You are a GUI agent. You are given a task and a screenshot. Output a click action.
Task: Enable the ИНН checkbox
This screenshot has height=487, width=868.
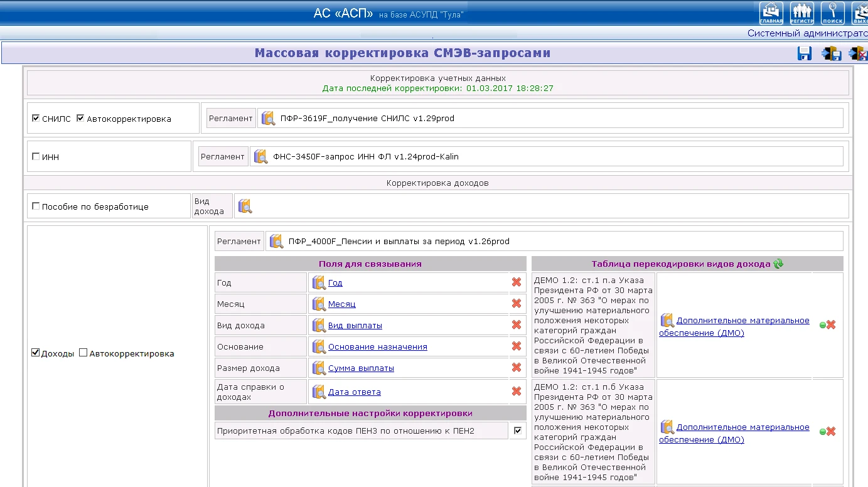pyautogui.click(x=36, y=156)
